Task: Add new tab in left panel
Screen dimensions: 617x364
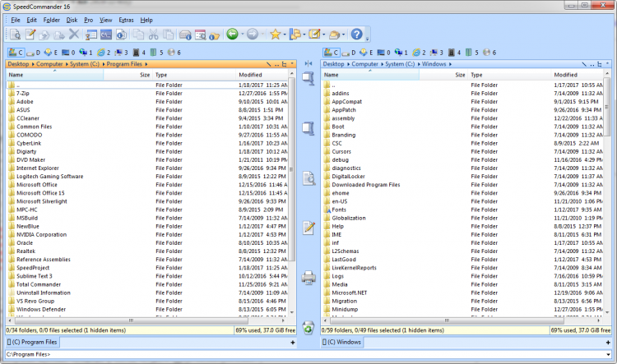Action: 292,343
